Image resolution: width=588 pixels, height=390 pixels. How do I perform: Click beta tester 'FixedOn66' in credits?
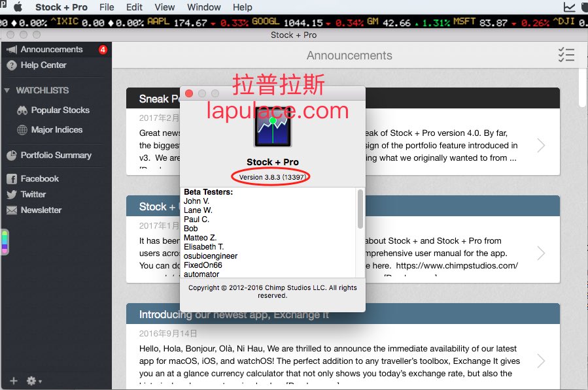[x=203, y=265]
